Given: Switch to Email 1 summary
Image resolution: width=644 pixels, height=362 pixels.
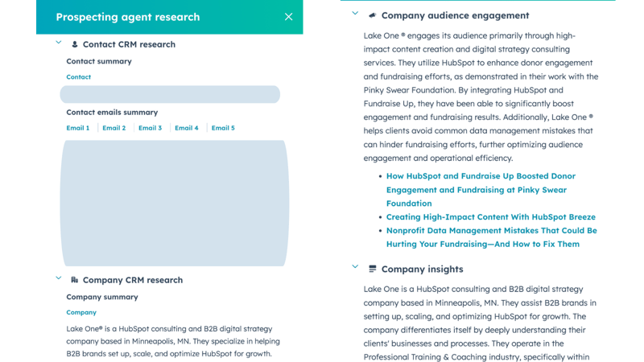Looking at the screenshot, I should [x=78, y=128].
